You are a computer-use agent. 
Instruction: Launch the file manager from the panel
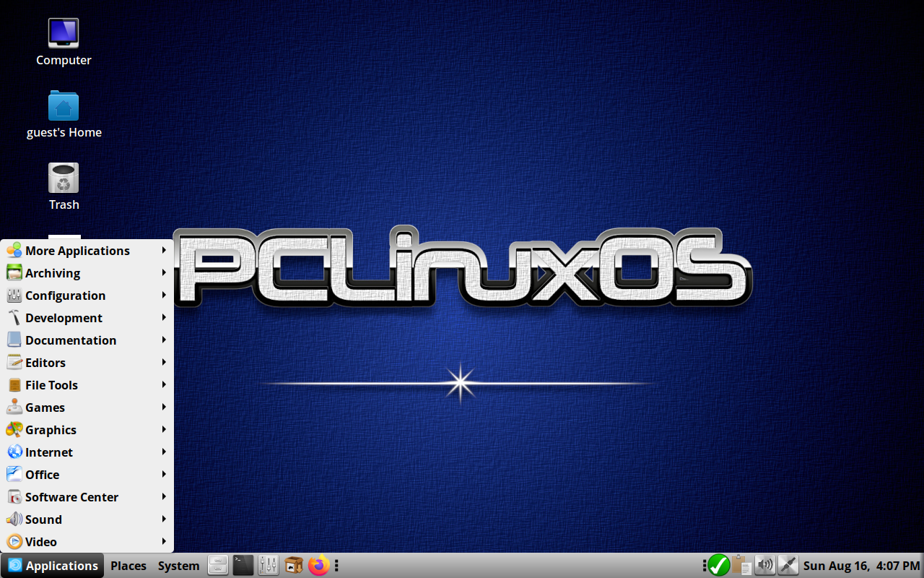coord(218,565)
